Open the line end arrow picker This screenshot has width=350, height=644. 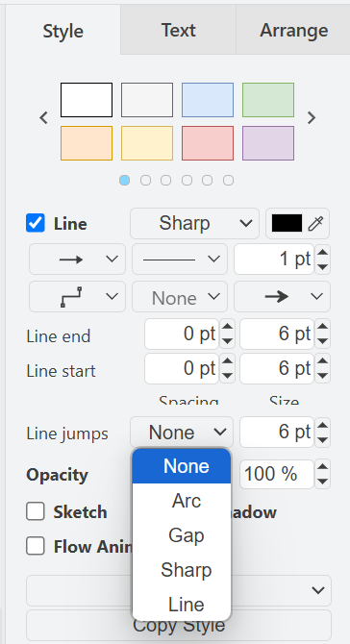point(283,297)
